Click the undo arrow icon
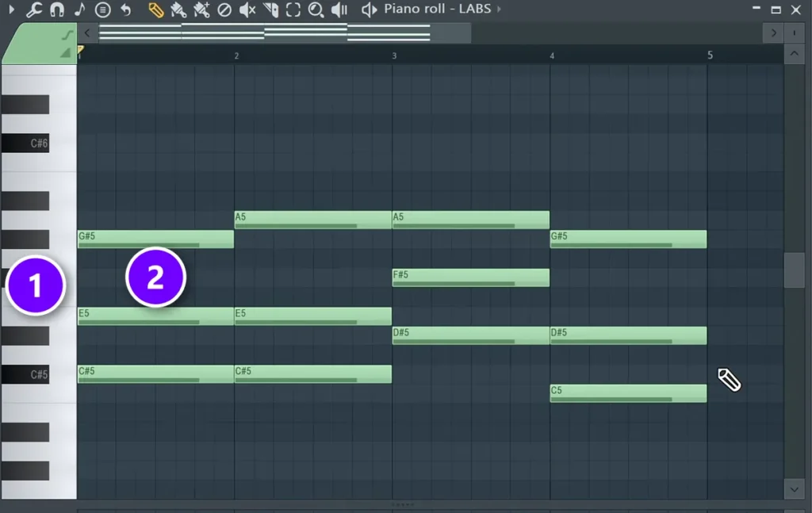 pyautogui.click(x=126, y=10)
